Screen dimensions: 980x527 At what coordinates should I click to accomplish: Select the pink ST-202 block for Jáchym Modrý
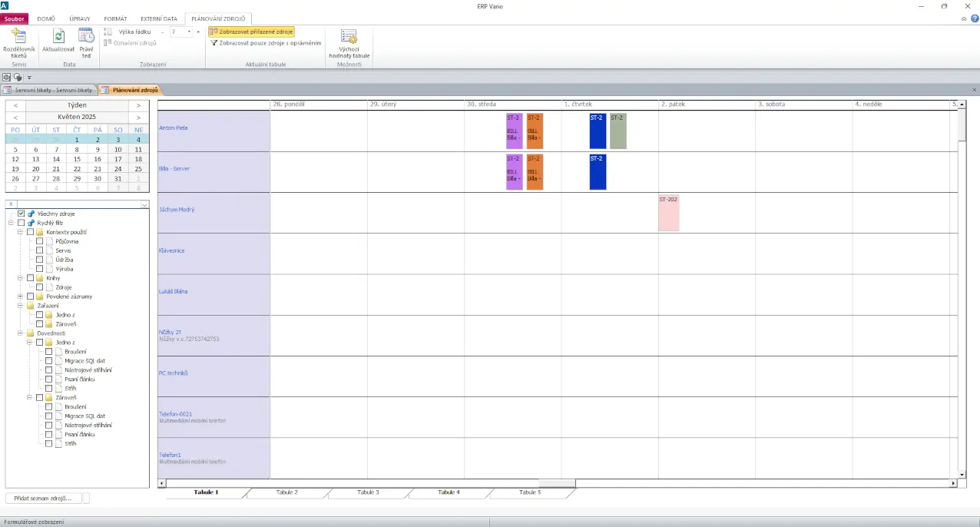[668, 213]
